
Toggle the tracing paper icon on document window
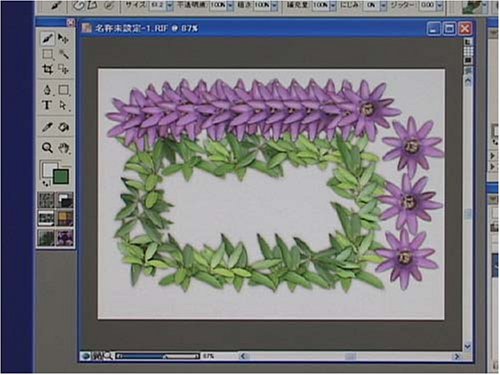pyautogui.click(x=468, y=42)
